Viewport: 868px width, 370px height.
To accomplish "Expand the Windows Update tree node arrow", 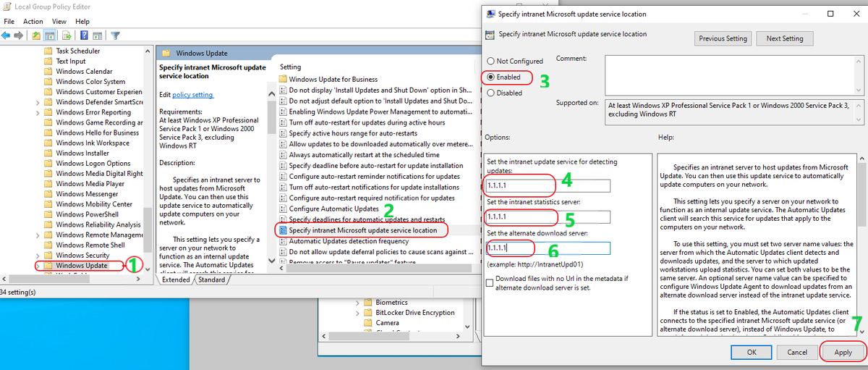I will (38, 266).
